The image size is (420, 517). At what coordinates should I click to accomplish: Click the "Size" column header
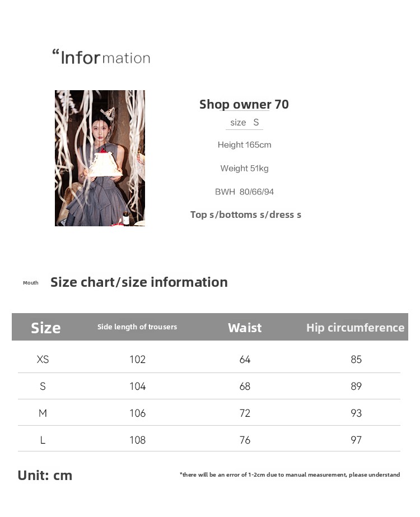tap(45, 328)
